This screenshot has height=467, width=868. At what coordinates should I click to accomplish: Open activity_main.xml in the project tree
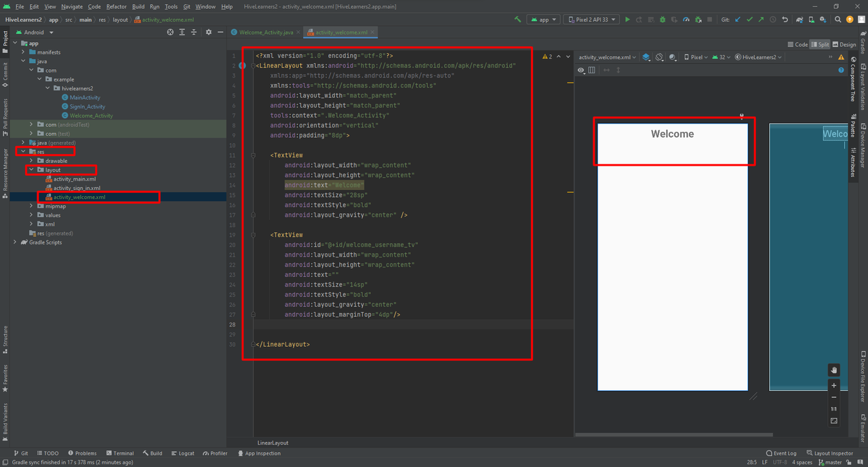[x=75, y=179]
